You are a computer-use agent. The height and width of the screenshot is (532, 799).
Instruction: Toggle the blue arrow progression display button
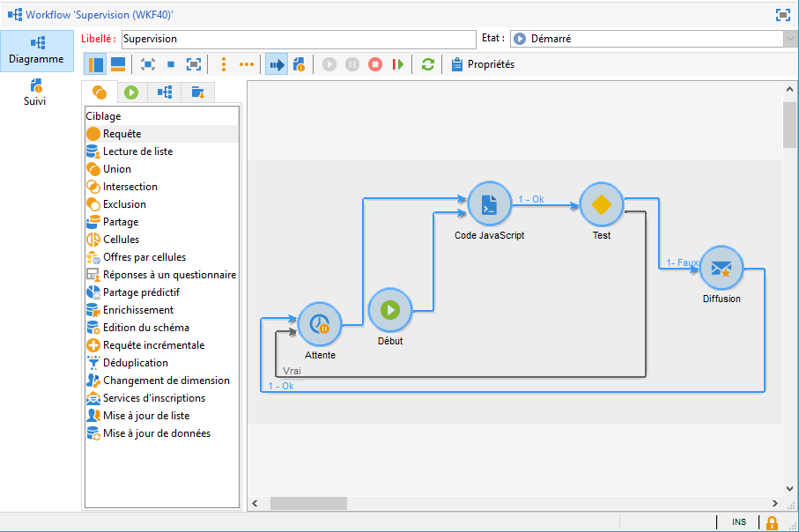coord(277,64)
